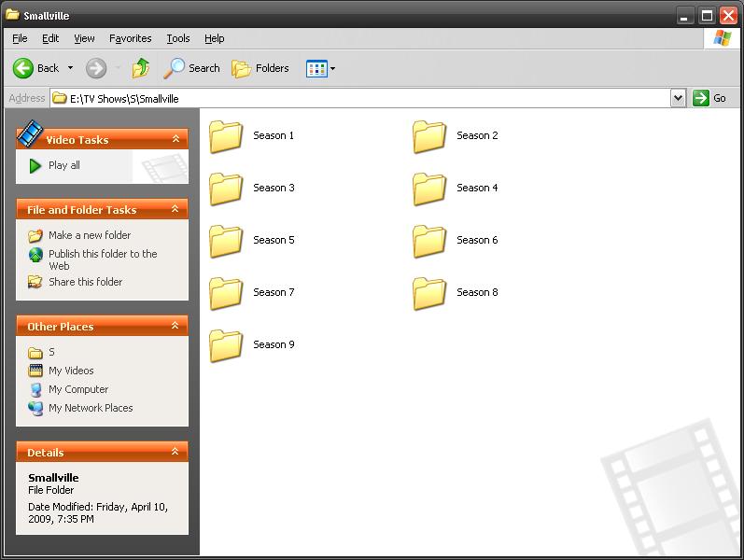Click the Season 4 folder name
This screenshot has height=560, width=744.
tap(477, 188)
